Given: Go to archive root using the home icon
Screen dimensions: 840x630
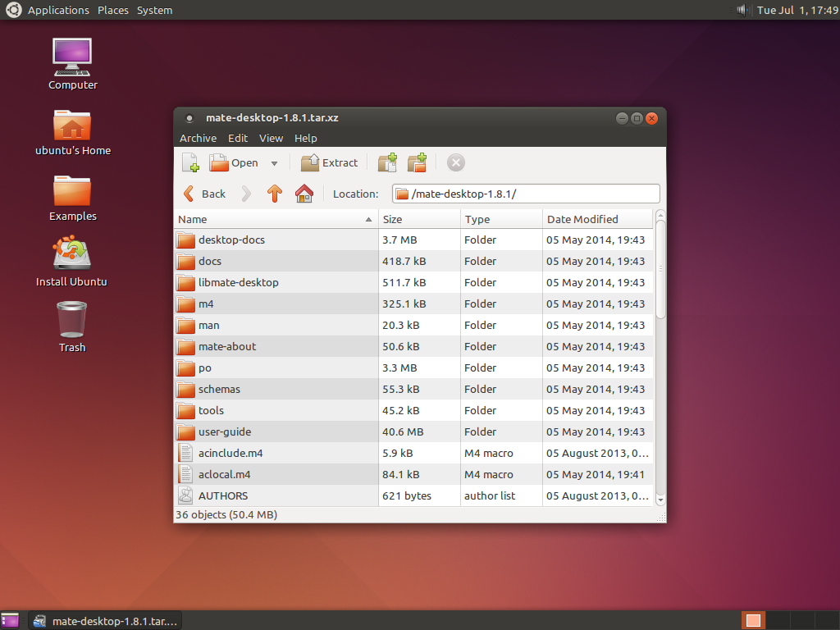Looking at the screenshot, I should point(304,194).
